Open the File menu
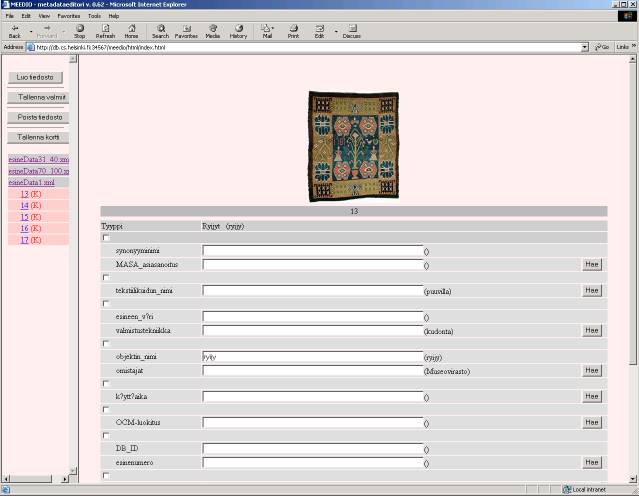Screen dimensions: 639x496 tap(10, 16)
